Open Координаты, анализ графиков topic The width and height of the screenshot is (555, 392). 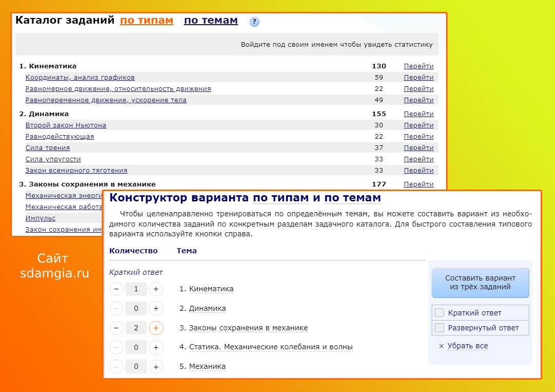click(x=80, y=78)
